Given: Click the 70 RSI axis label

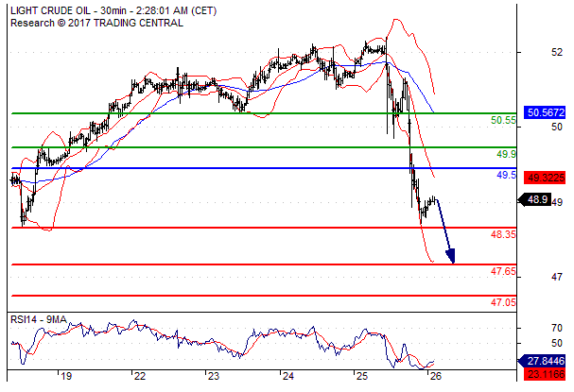Looking at the screenshot, I should point(557,329).
